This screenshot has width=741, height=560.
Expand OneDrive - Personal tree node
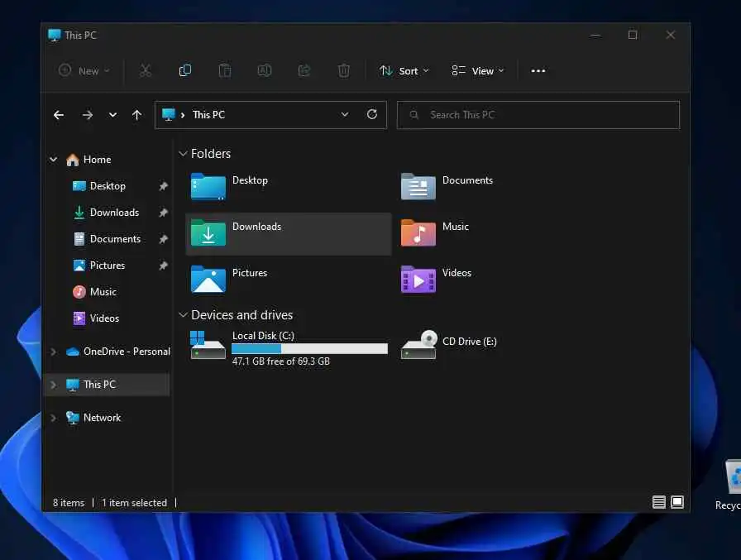54,352
